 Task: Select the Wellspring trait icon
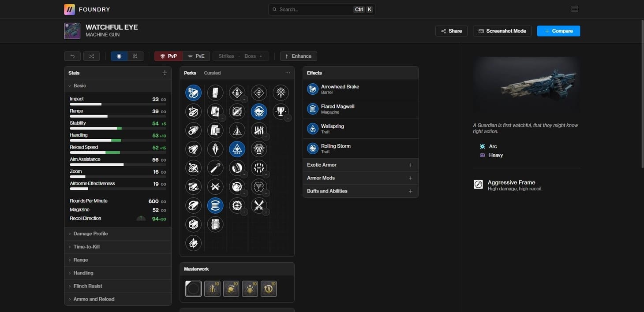tap(313, 129)
